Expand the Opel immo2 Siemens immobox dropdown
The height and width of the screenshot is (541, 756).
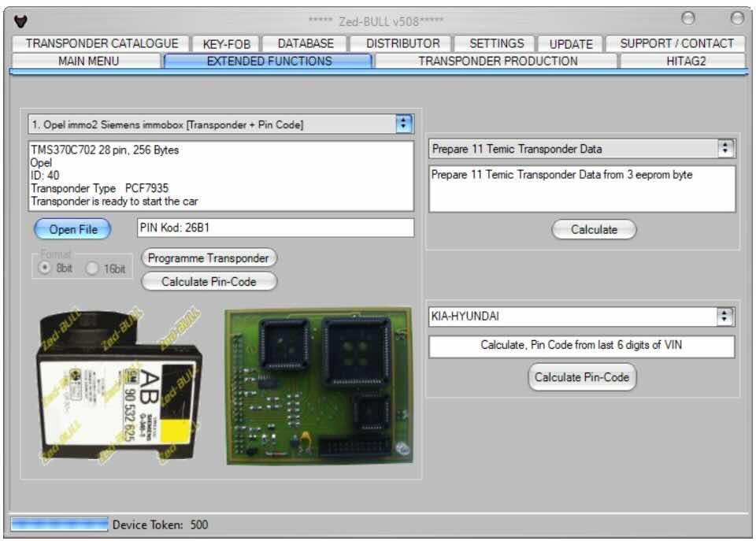coord(403,124)
